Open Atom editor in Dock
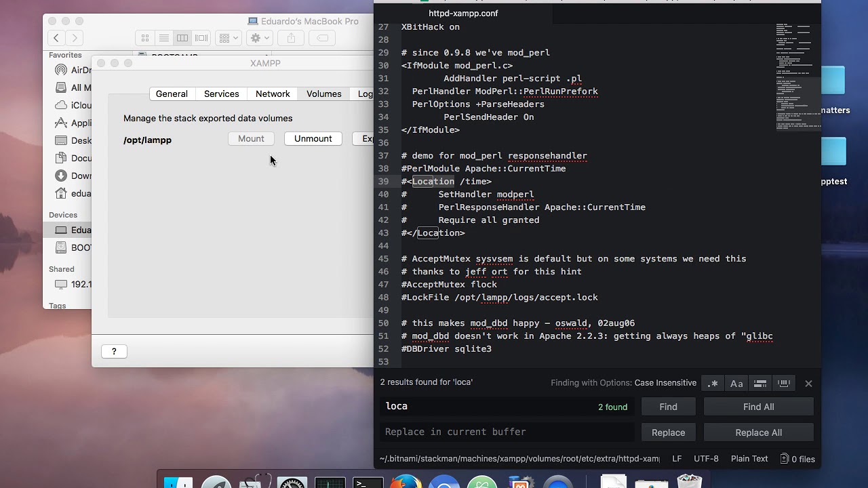This screenshot has height=488, width=868. point(482,483)
